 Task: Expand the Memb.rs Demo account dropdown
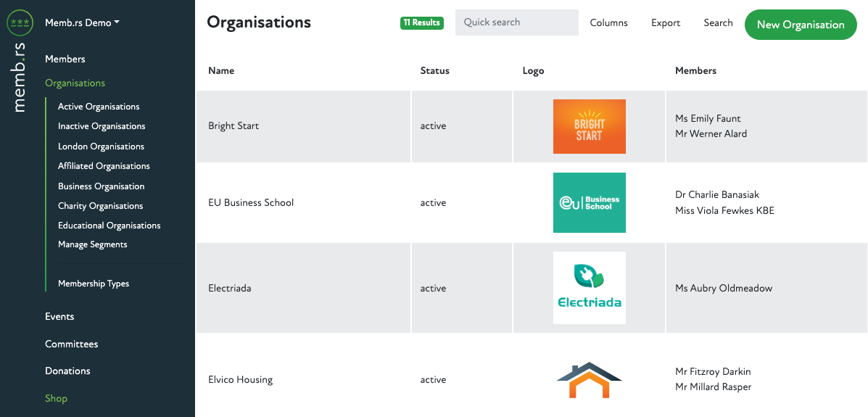[82, 22]
